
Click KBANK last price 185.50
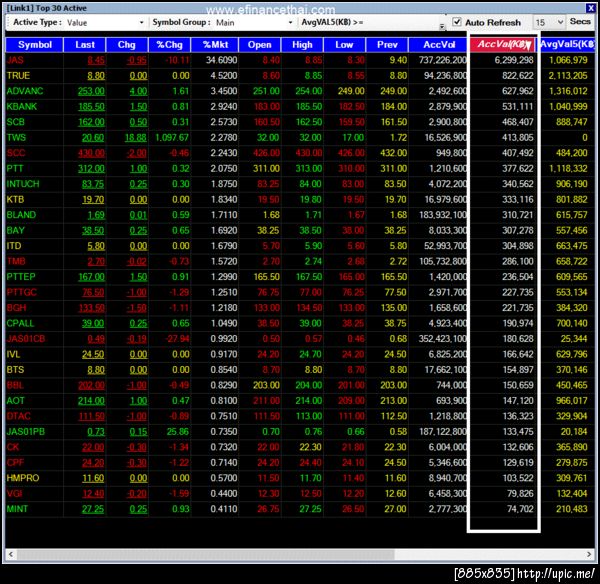[91, 106]
